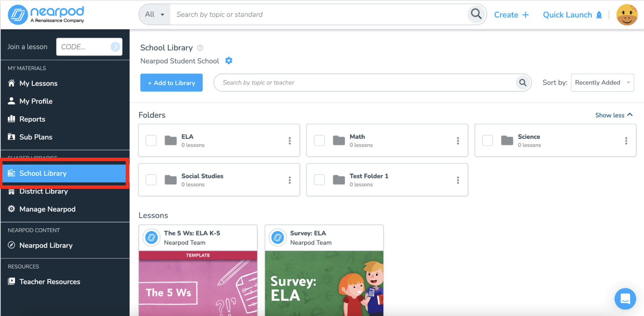Open Test Folder 1 three-dot menu
Viewport: 644px width, 316px height.
pyautogui.click(x=458, y=180)
